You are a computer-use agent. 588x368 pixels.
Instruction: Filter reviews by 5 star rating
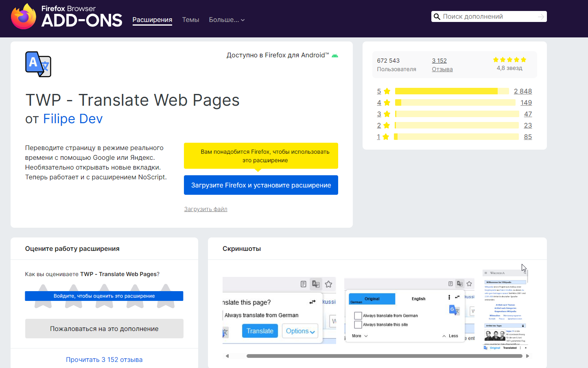pos(383,91)
